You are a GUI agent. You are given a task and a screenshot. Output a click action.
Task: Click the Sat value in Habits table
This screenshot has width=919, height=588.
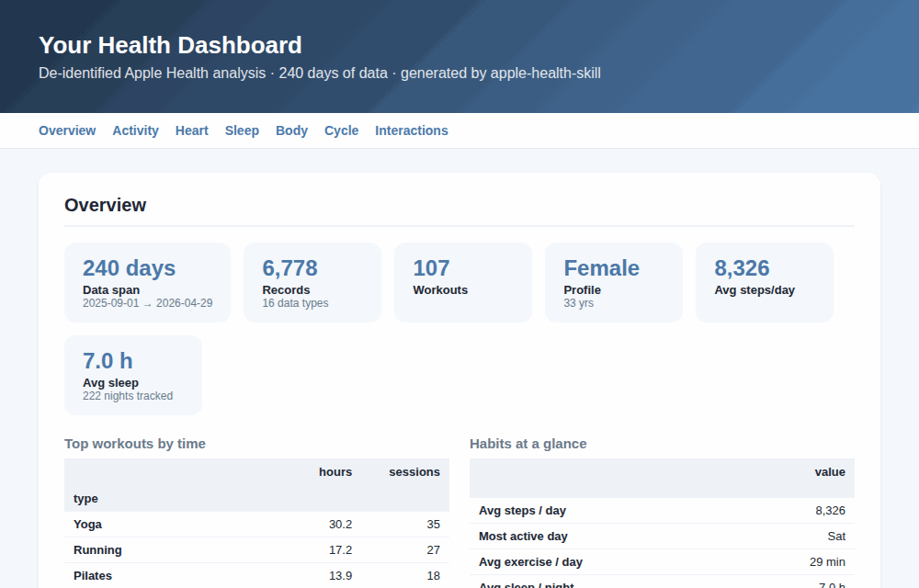[x=836, y=537]
